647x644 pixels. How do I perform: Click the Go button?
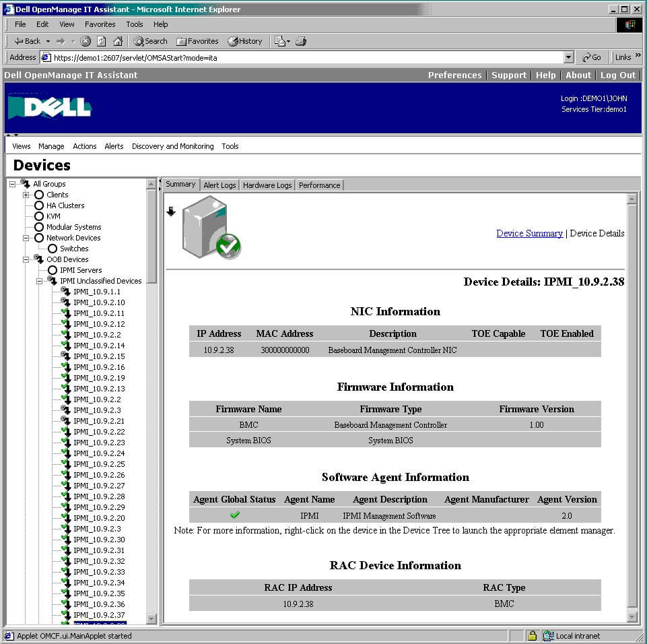[x=591, y=57]
